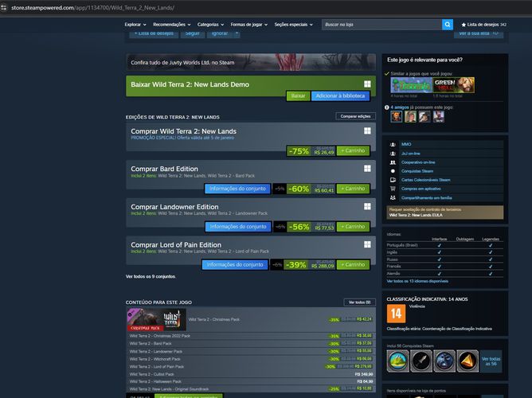532x398 pixels.
Task: Add Wild Terra 2 base game to cart
Action: click(353, 151)
